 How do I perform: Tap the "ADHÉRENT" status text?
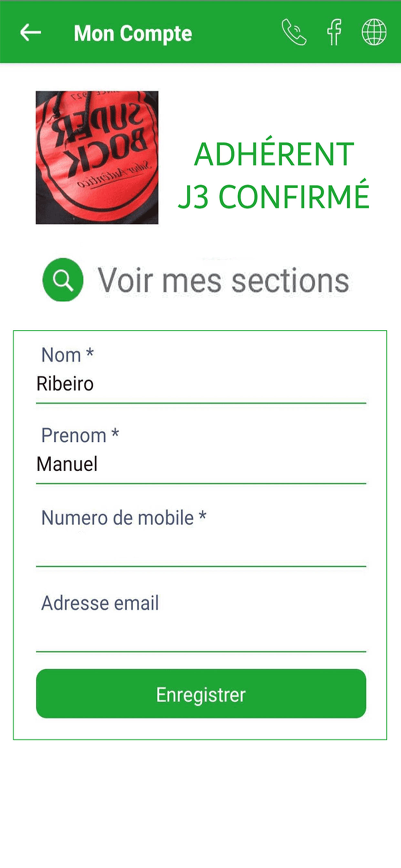point(274,155)
